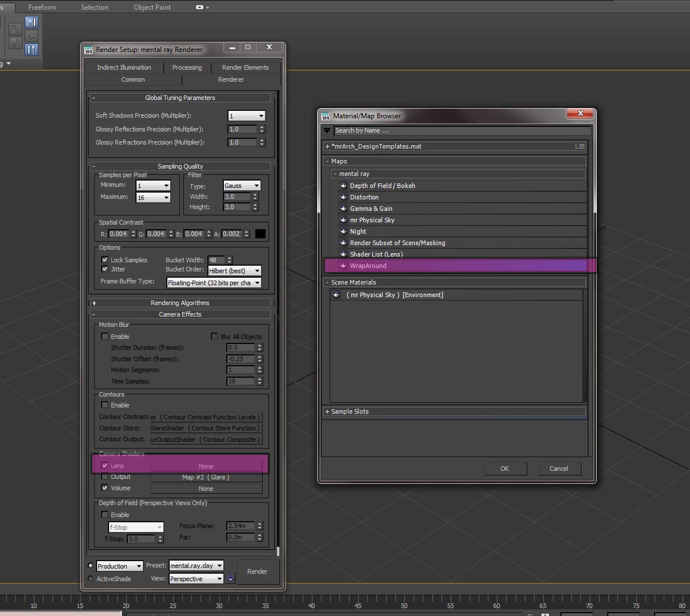This screenshot has width=690, height=616.
Task: Click Lens shader None button
Action: 206,466
